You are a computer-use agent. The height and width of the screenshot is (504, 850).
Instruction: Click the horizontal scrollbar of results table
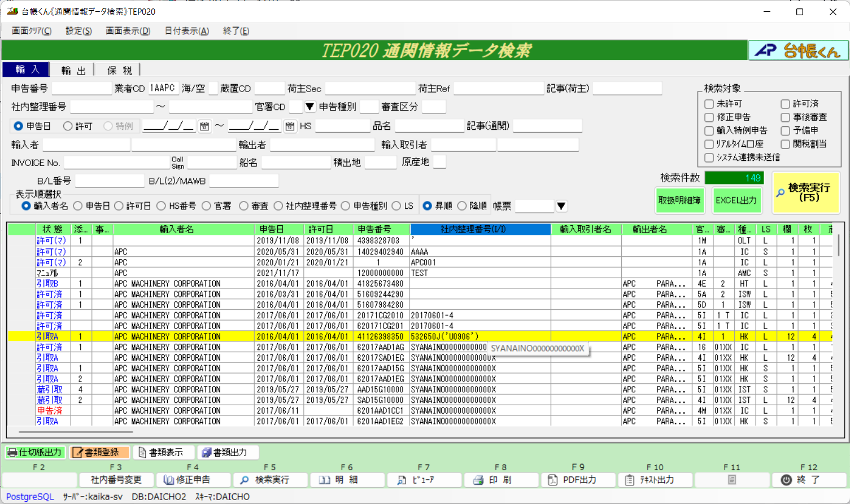coord(76,432)
